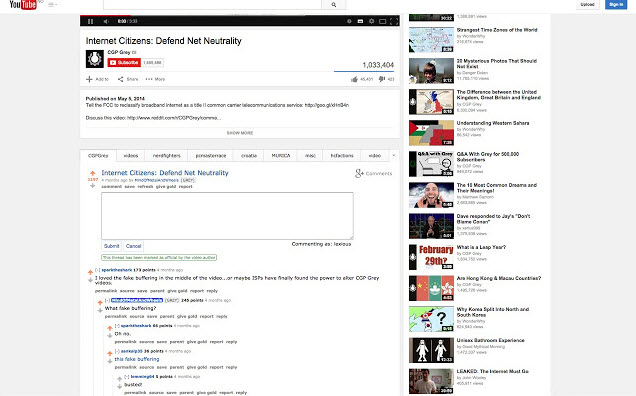
Task: Reply to 'What fake buffering?' comment
Action: [x=222, y=316]
